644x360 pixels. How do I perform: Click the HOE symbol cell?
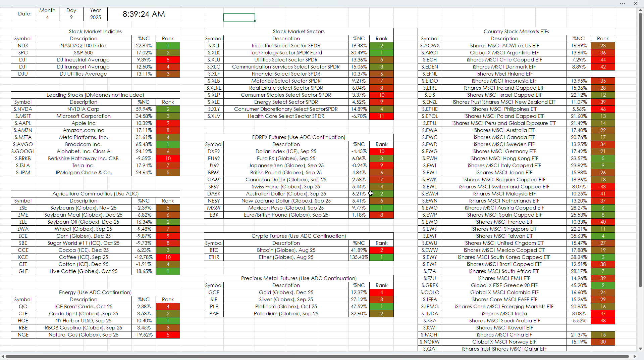(x=23, y=321)
